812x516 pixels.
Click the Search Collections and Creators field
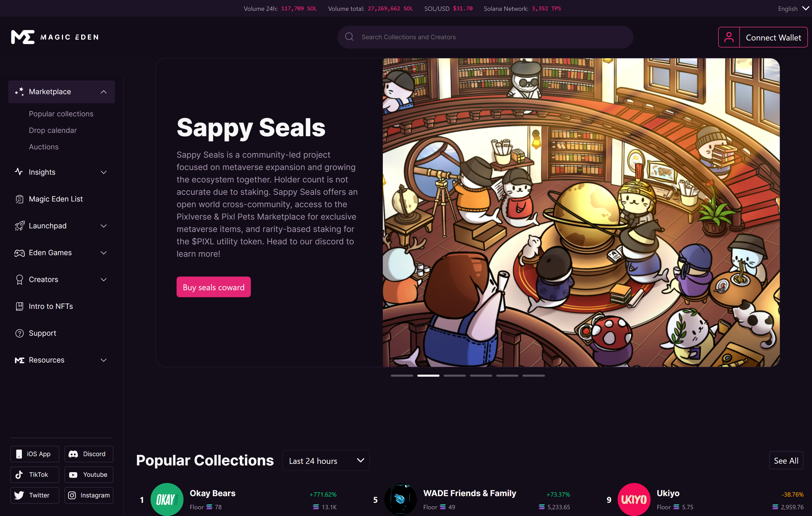485,37
